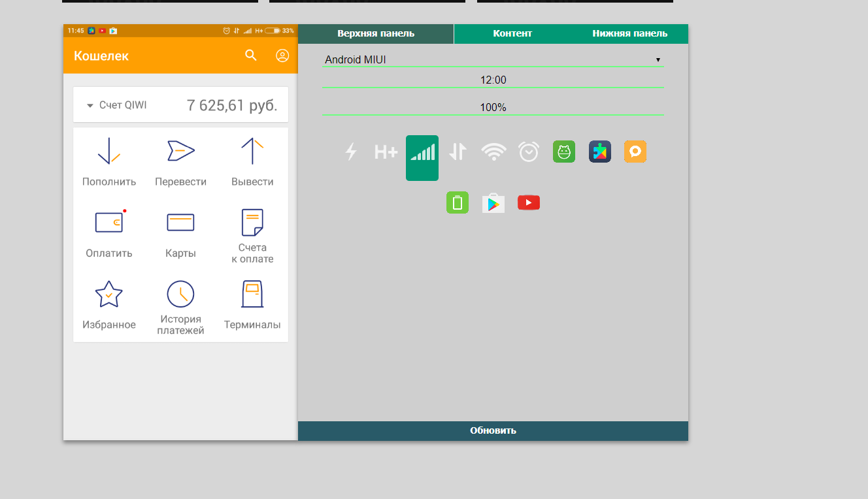This screenshot has height=499, width=868.
Task: Switch to the Контент tab
Action: click(x=512, y=33)
